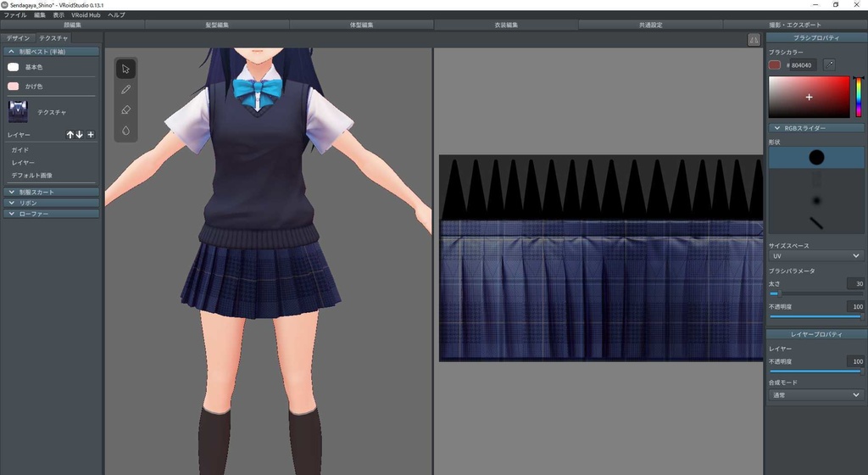
Task: Switch to the 髪型編集 tab
Action: [217, 25]
